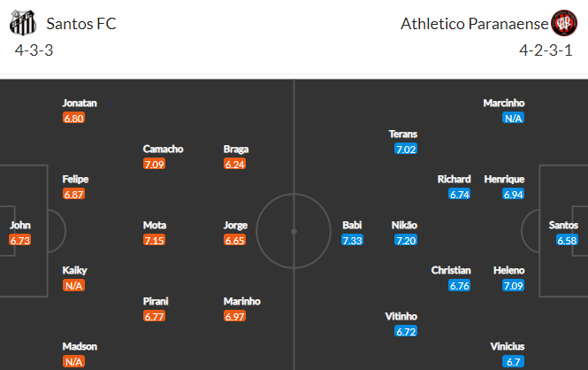Screen dimensions: 588x370
Task: Click Marcinho's blue N/A badge
Action: coord(514,119)
